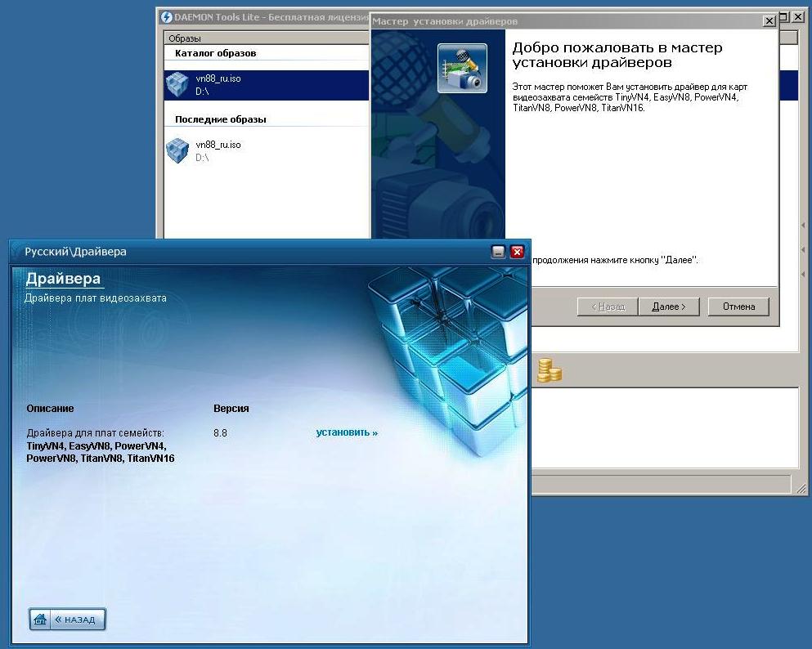Viewport: 812px width, 649px height.
Task: Click the DAEMON Tools lightning icon in title bar
Action: tap(166, 17)
